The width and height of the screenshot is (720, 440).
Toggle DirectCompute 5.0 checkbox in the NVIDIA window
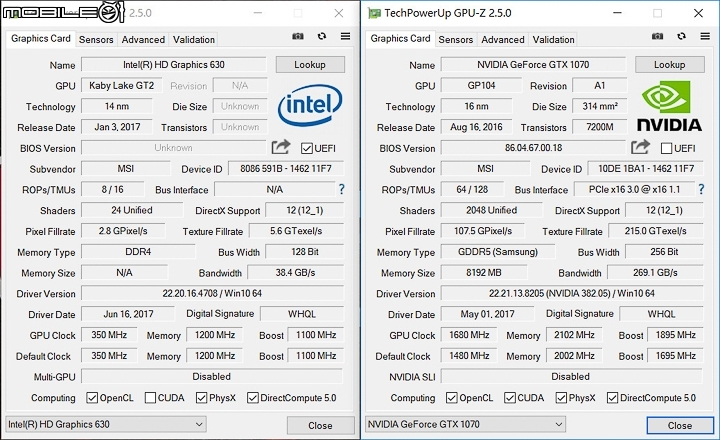pyautogui.click(x=612, y=398)
